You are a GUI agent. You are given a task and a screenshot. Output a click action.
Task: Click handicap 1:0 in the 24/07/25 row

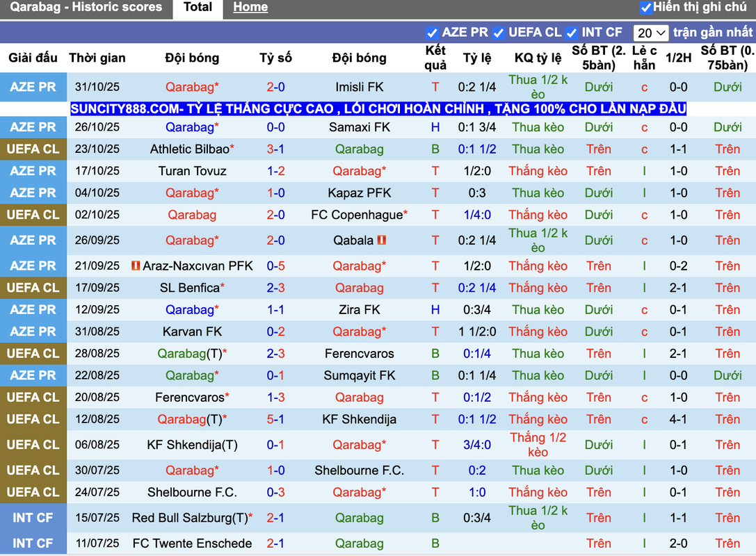pyautogui.click(x=477, y=492)
